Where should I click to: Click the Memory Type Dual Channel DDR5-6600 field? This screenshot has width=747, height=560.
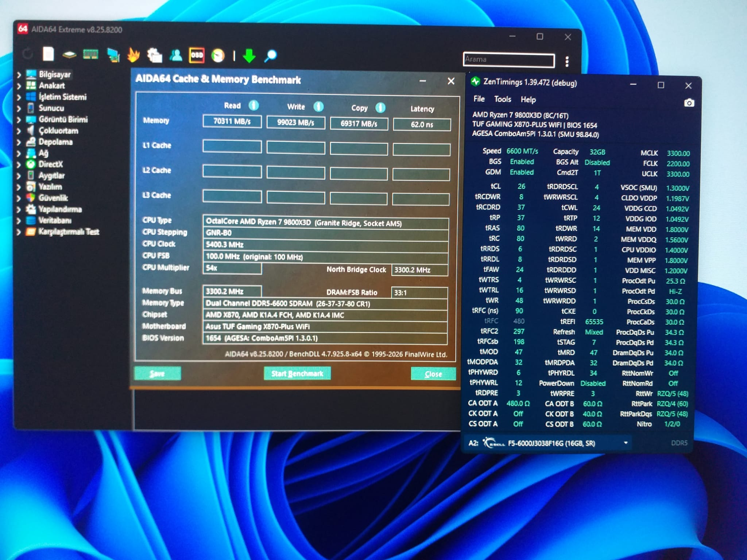(325, 304)
